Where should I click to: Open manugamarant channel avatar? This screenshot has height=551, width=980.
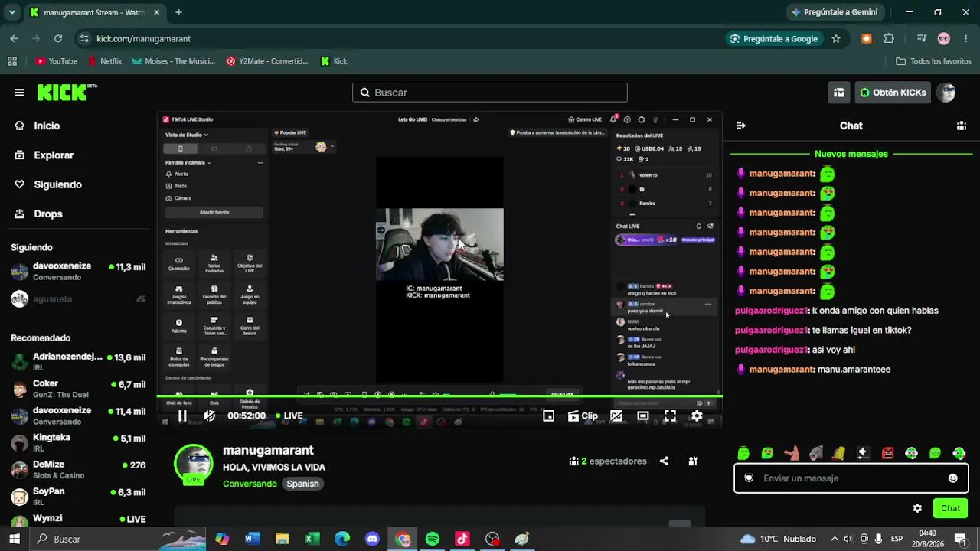(x=194, y=463)
